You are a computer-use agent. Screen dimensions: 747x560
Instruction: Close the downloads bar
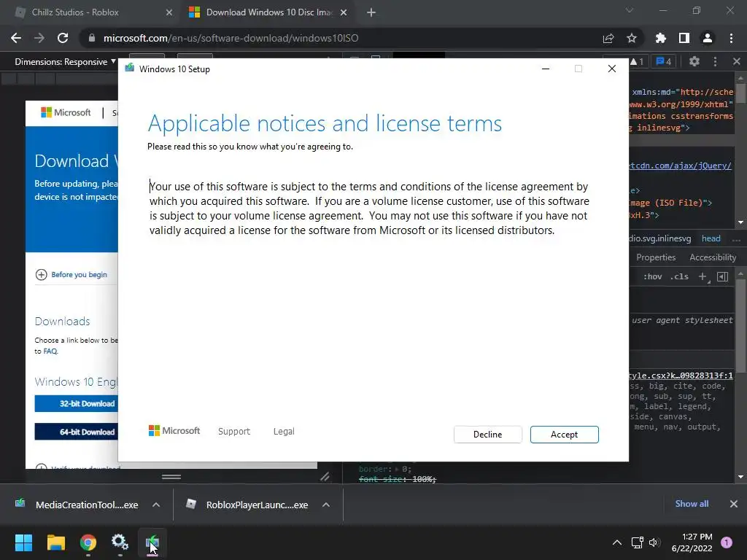pyautogui.click(x=734, y=504)
